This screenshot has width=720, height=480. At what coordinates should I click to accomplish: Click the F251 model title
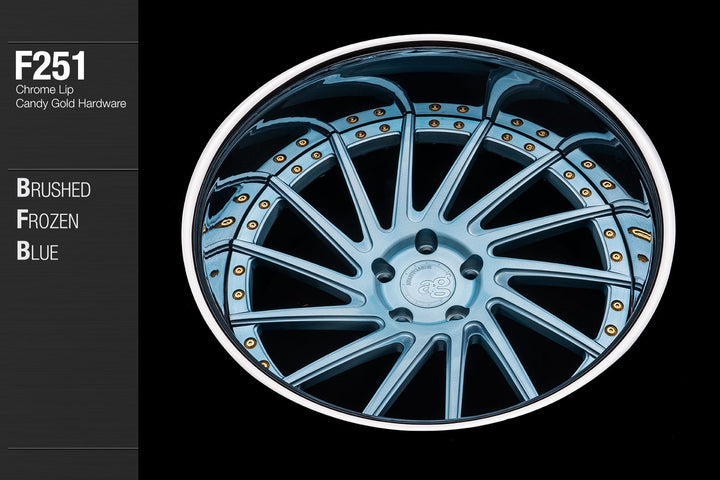click(x=50, y=68)
